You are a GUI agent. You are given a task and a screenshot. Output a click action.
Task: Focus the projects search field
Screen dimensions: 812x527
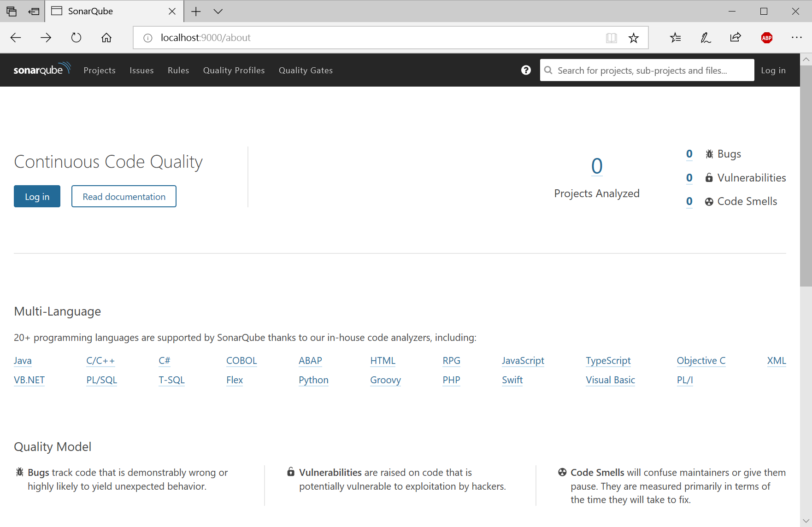click(x=647, y=70)
